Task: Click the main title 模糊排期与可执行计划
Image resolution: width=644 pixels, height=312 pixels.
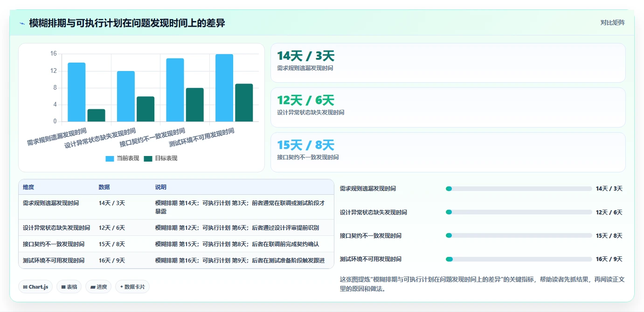Action: [127, 23]
